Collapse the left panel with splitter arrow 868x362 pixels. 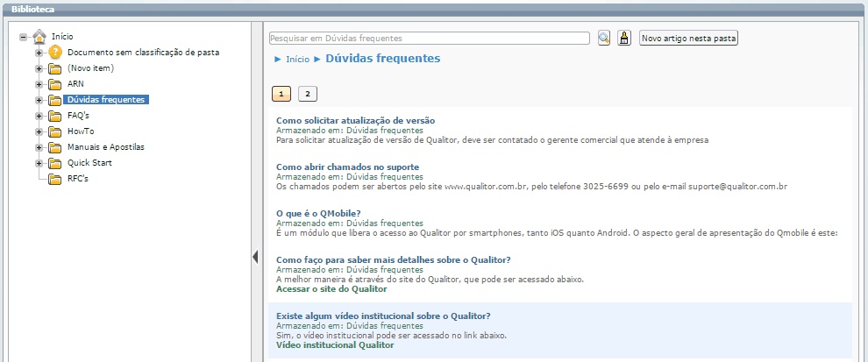click(x=255, y=256)
